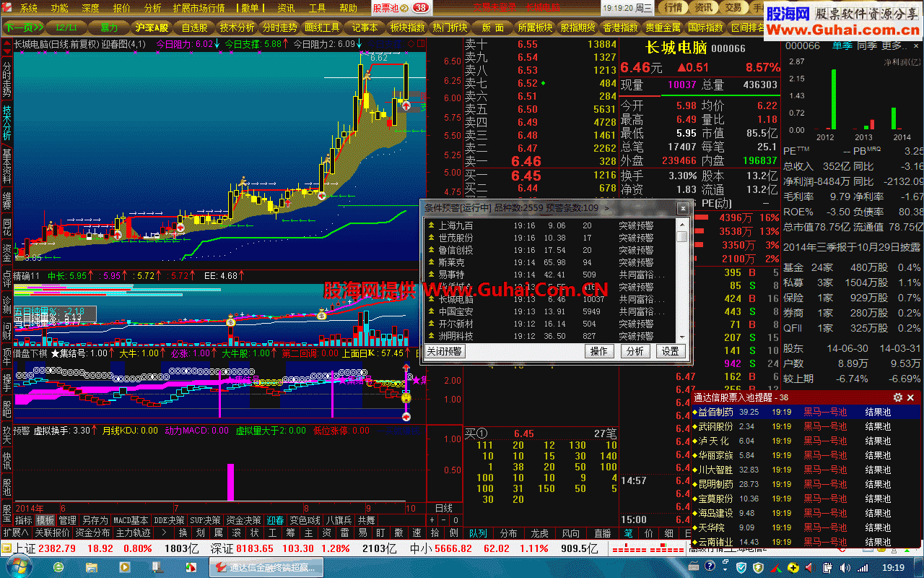
Task: Close the 通达信股票入池提醒 popup
Action: [x=911, y=397]
